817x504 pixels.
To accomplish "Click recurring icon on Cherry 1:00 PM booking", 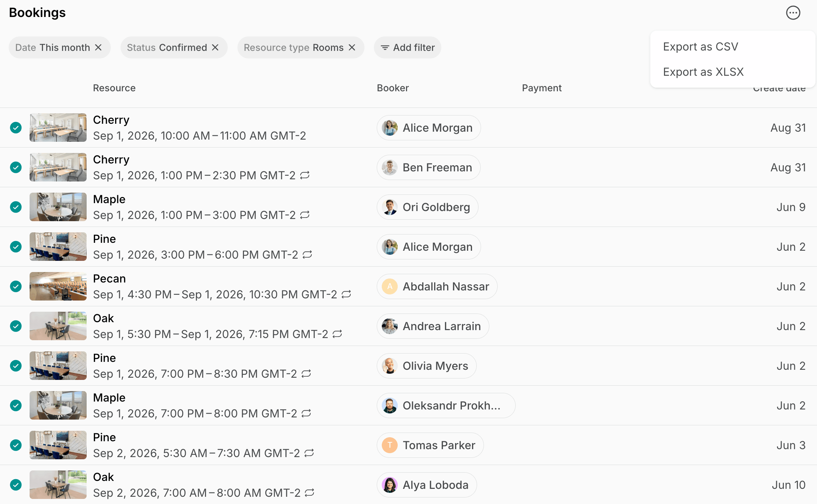I will (305, 175).
